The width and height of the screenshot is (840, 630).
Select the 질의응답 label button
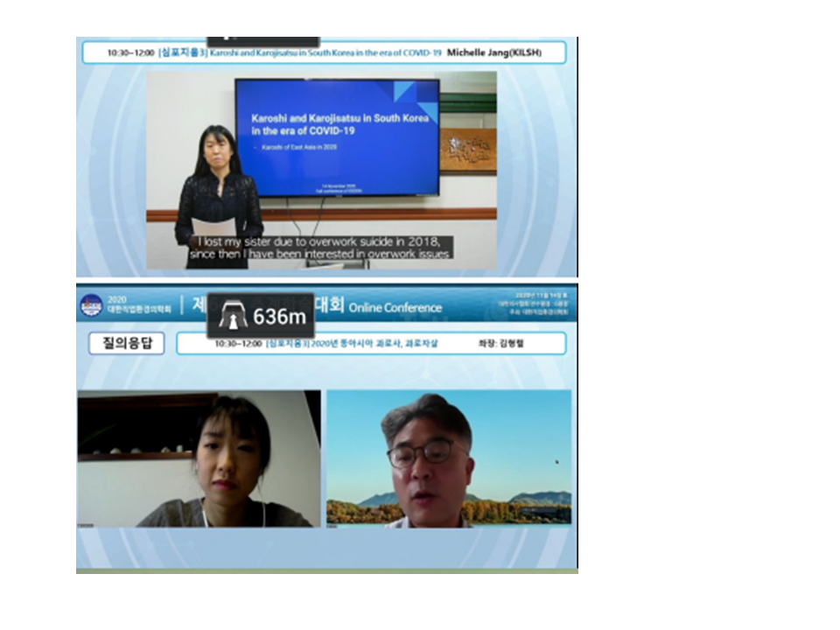126,343
